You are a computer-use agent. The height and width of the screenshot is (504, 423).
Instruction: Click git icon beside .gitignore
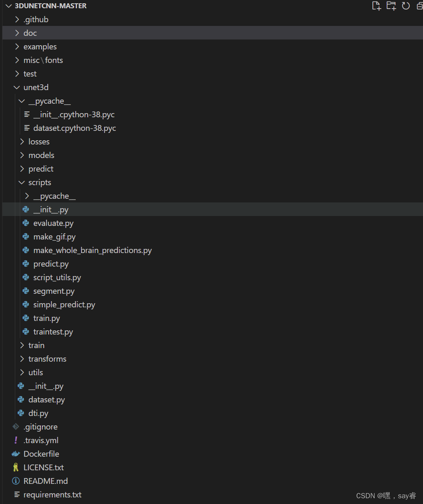pos(16,427)
